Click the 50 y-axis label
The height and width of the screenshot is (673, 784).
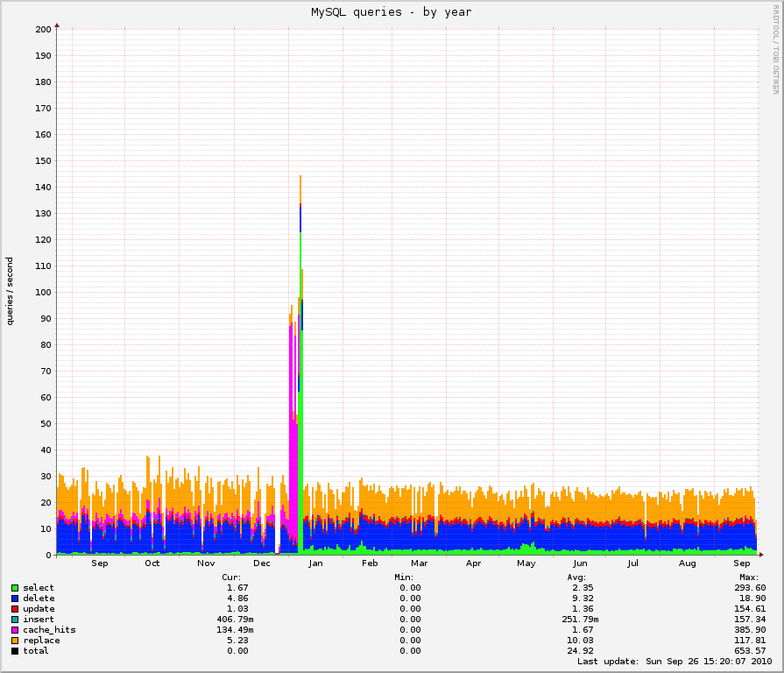click(x=46, y=424)
